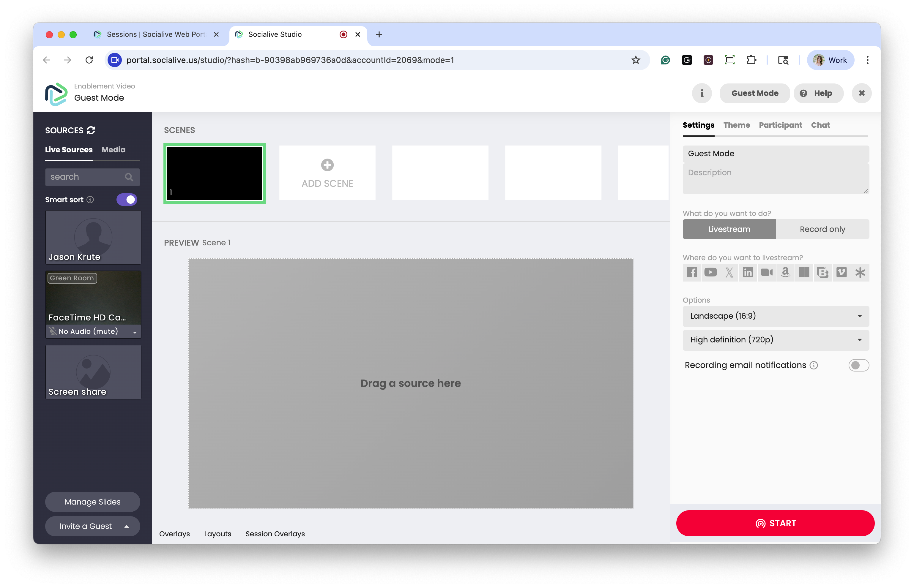Switch to Record only mode

click(822, 229)
